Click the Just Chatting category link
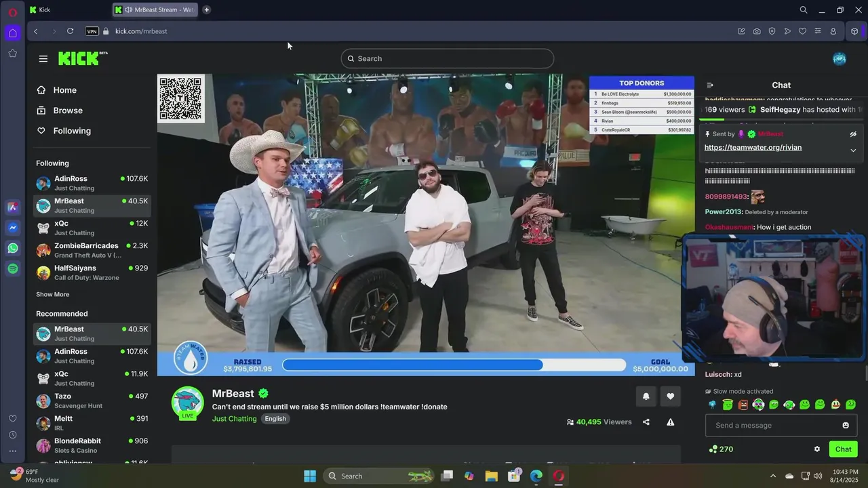Image resolution: width=868 pixels, height=488 pixels. click(x=235, y=419)
